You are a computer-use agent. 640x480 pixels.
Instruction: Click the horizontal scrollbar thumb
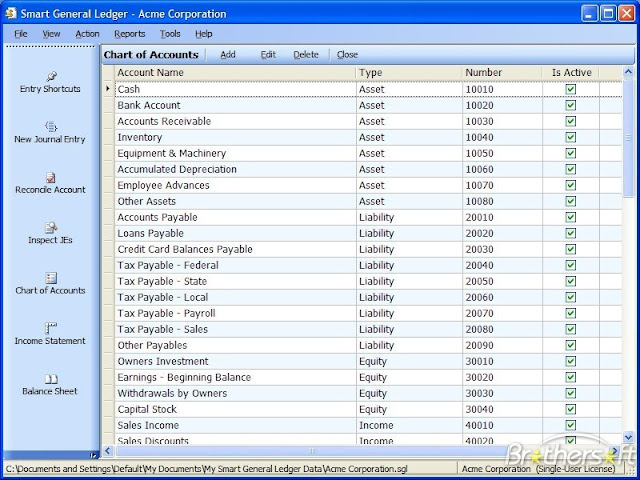point(312,451)
